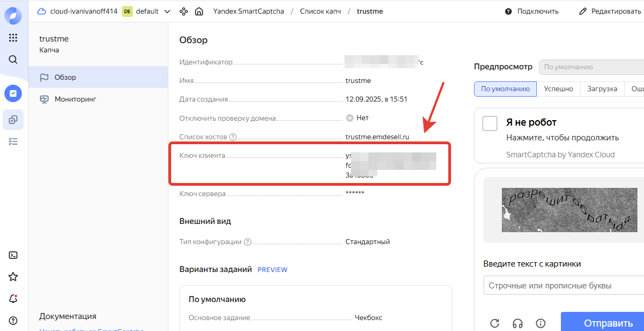Expand the default folder dropdown
This screenshot has width=644, height=331.
click(x=167, y=11)
